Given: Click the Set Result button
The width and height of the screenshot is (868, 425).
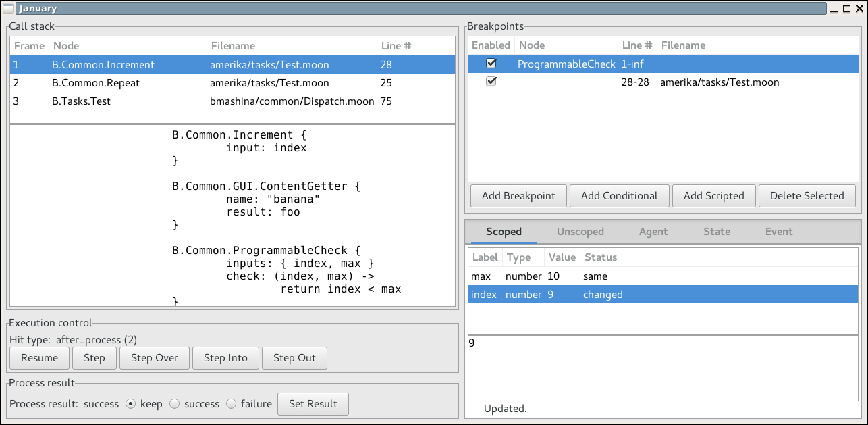Looking at the screenshot, I should tap(313, 403).
